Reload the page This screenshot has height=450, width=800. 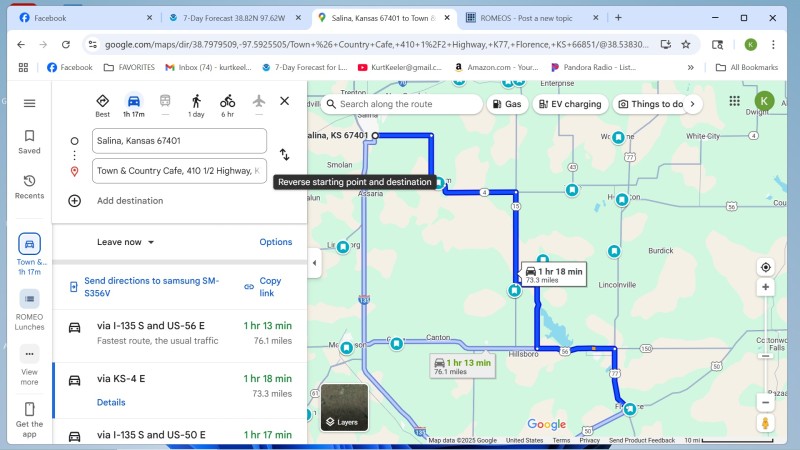pyautogui.click(x=66, y=44)
